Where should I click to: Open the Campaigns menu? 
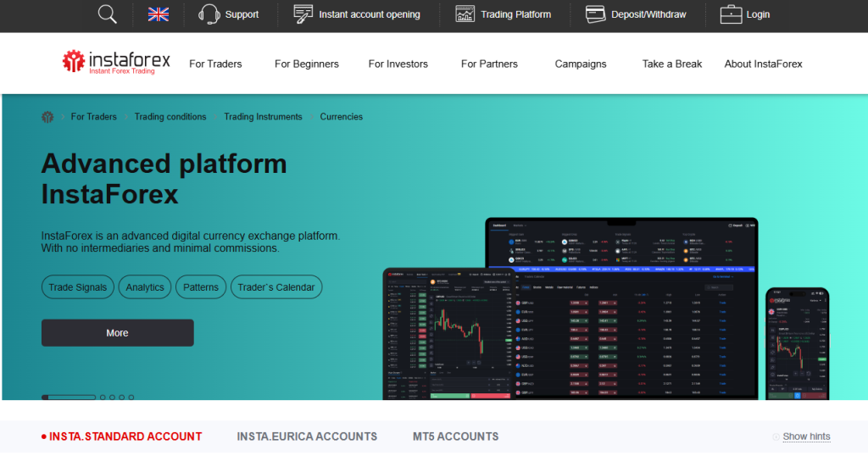[x=581, y=64]
